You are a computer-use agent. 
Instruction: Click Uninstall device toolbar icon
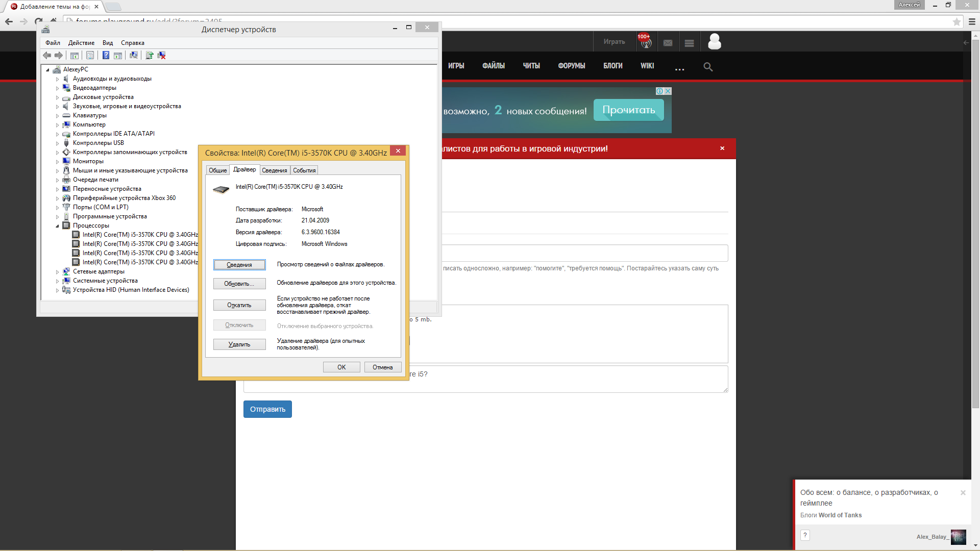pyautogui.click(x=162, y=55)
